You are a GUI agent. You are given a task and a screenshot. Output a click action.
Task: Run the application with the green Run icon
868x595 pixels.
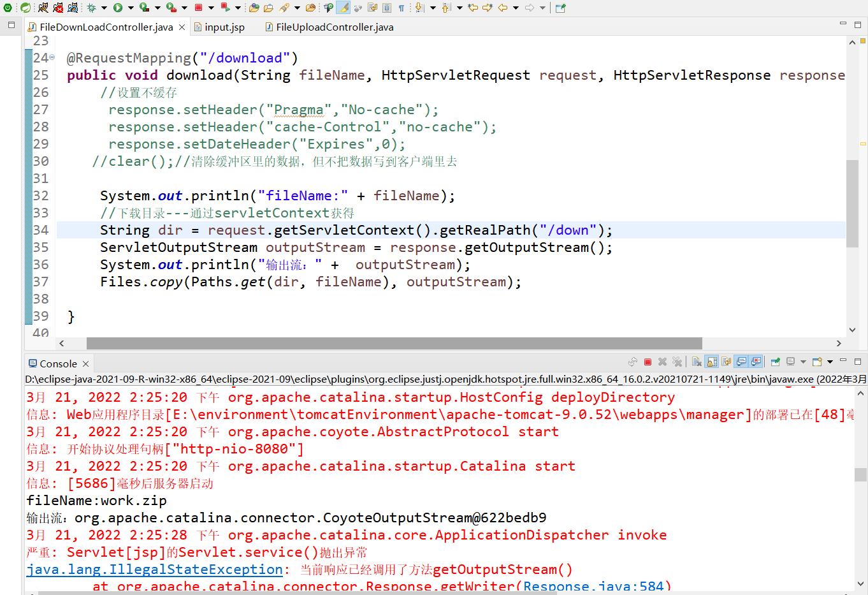[118, 9]
